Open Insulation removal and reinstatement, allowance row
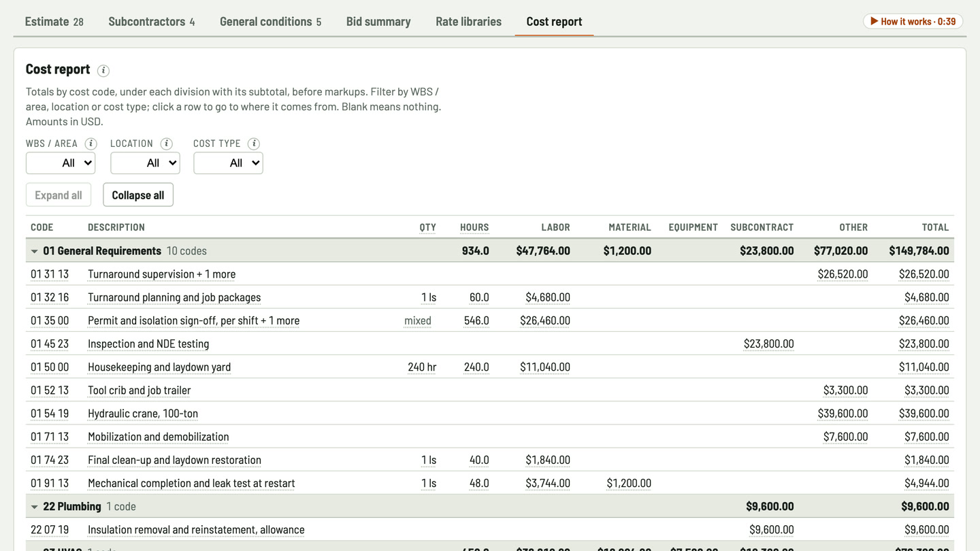The height and width of the screenshot is (551, 980). point(490,530)
